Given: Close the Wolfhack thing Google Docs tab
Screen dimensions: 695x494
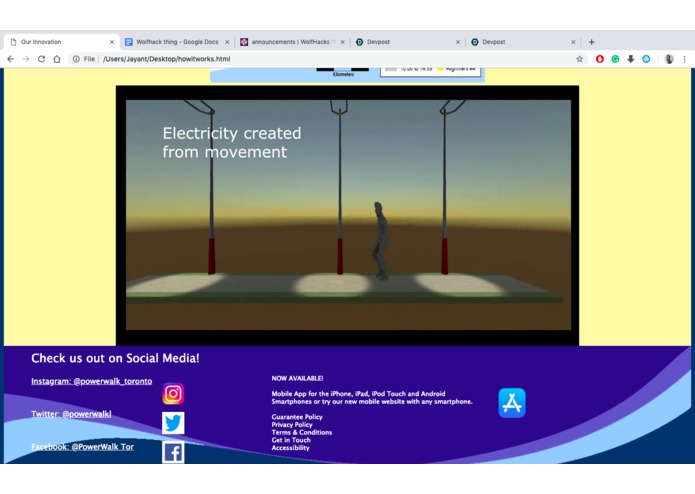Looking at the screenshot, I should pos(227,42).
